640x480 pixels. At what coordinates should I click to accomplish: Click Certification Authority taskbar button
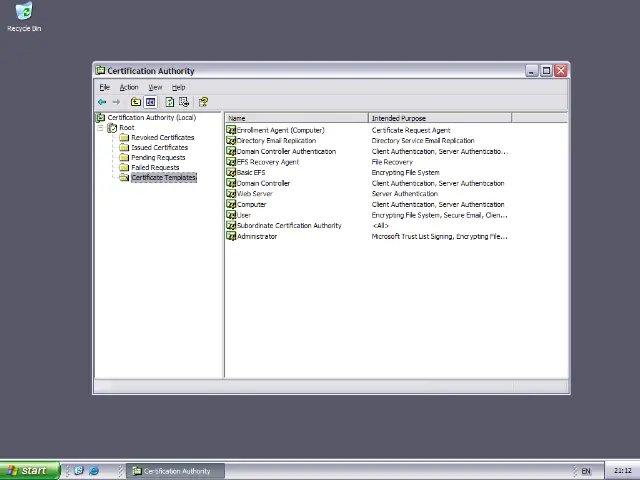click(175, 471)
